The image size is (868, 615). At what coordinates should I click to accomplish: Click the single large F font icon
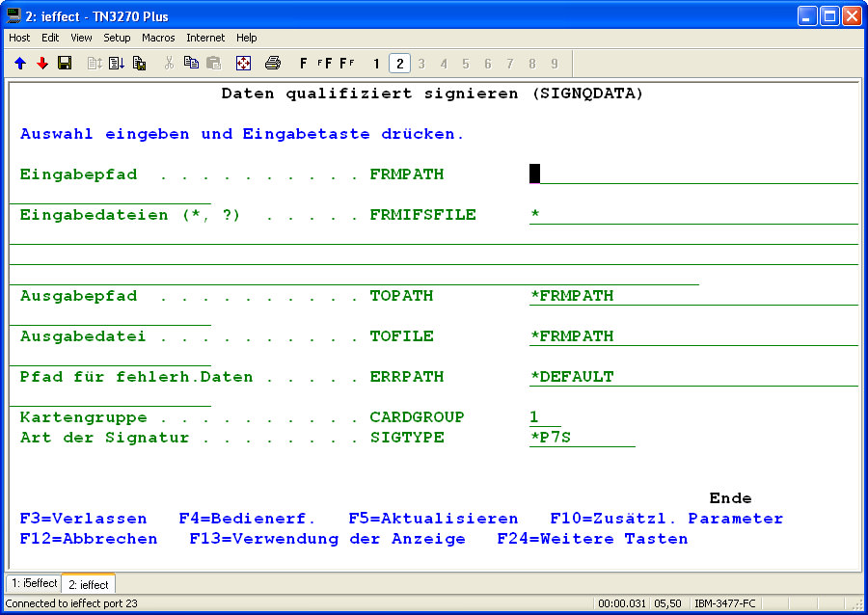304,64
